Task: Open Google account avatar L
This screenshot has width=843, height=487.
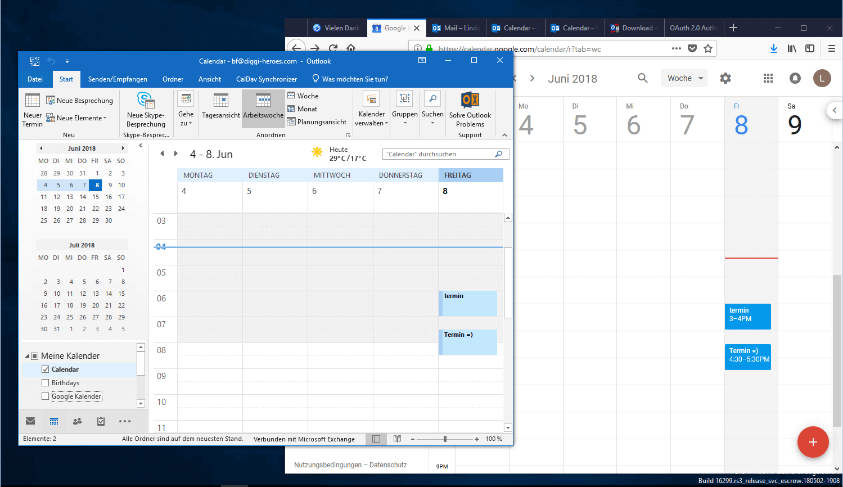Action: coord(821,78)
